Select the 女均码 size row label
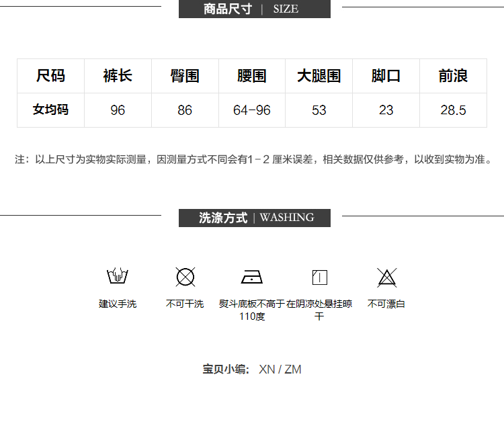504x430 pixels. pyautogui.click(x=50, y=110)
